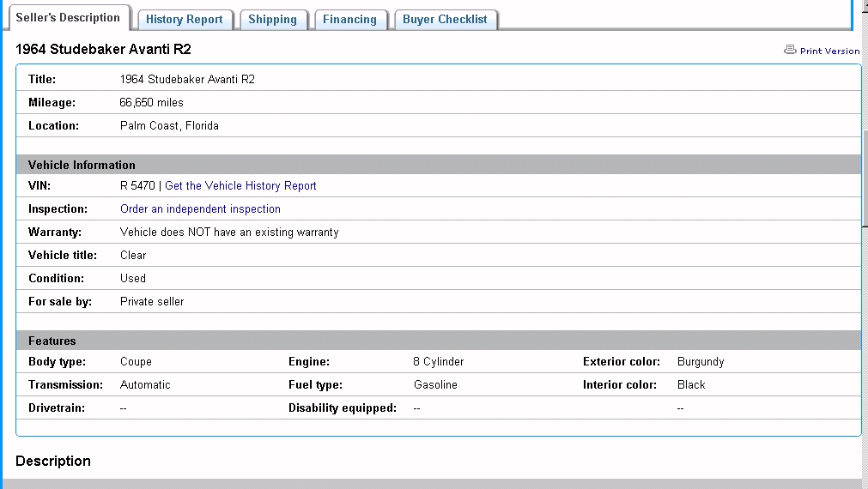Image resolution: width=868 pixels, height=489 pixels.
Task: Select the vehicle title value Clear
Action: pos(133,256)
